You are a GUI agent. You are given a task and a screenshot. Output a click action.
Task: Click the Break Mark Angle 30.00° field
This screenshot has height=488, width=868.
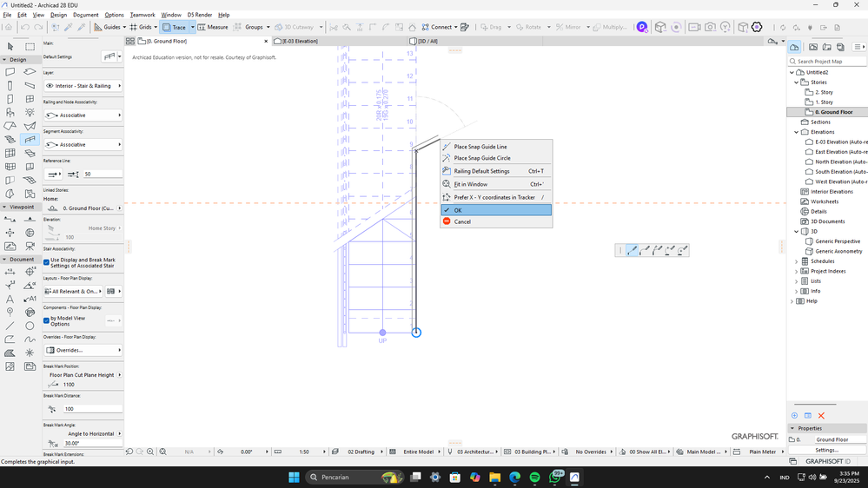coord(92,443)
